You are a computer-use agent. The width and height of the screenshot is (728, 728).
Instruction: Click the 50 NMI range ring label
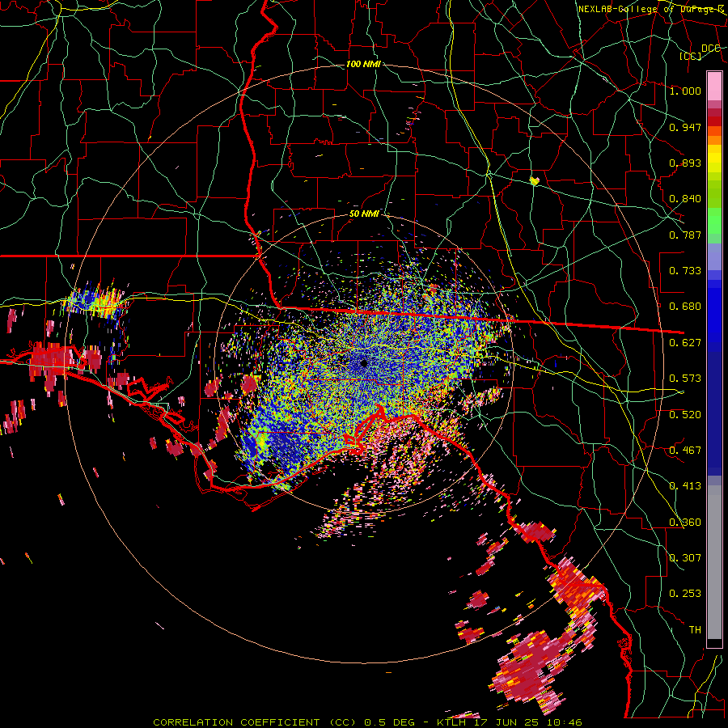[x=365, y=214]
